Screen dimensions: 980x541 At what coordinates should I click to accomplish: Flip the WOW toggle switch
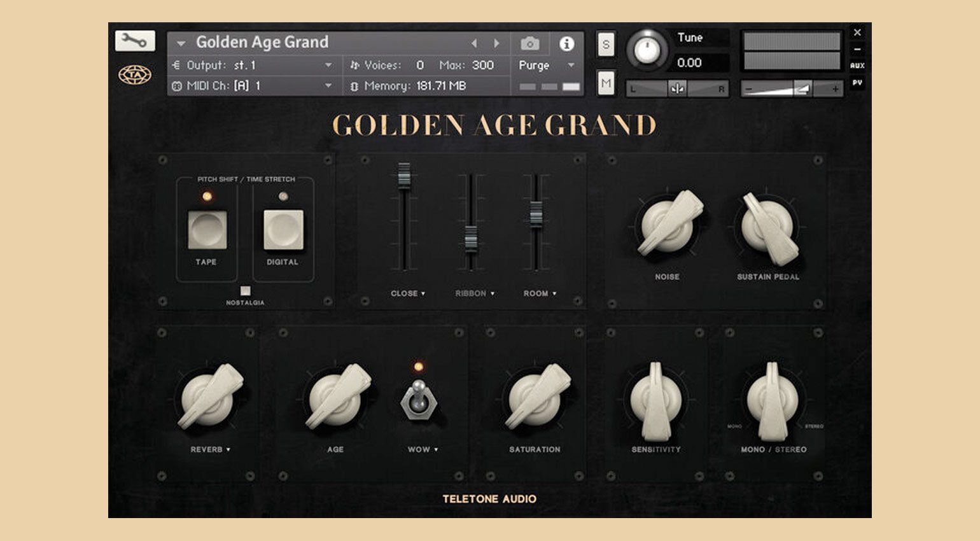pyautogui.click(x=418, y=400)
